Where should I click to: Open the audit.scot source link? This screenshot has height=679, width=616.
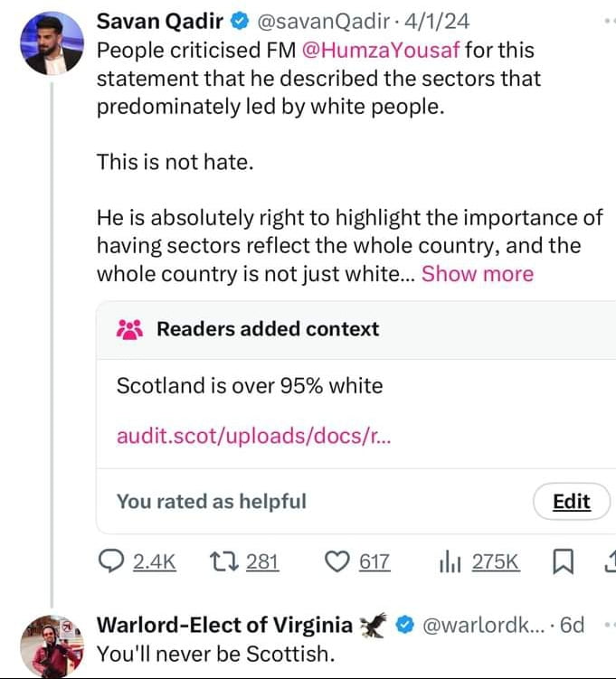[x=254, y=436]
